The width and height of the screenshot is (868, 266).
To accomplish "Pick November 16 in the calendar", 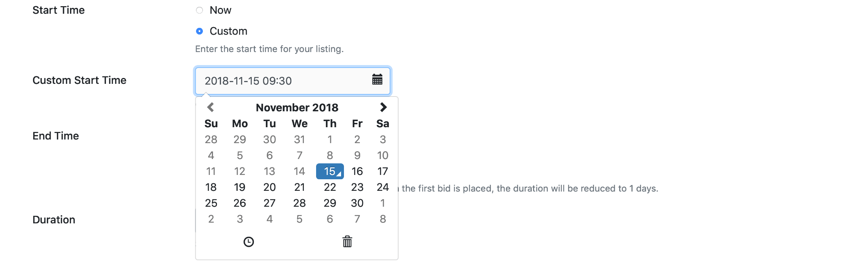I will pyautogui.click(x=357, y=171).
